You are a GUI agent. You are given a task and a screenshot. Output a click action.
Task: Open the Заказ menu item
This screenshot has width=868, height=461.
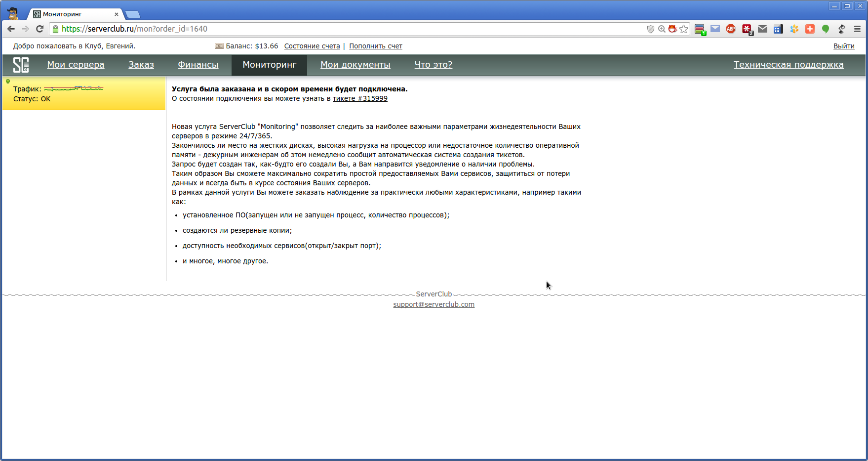[141, 65]
